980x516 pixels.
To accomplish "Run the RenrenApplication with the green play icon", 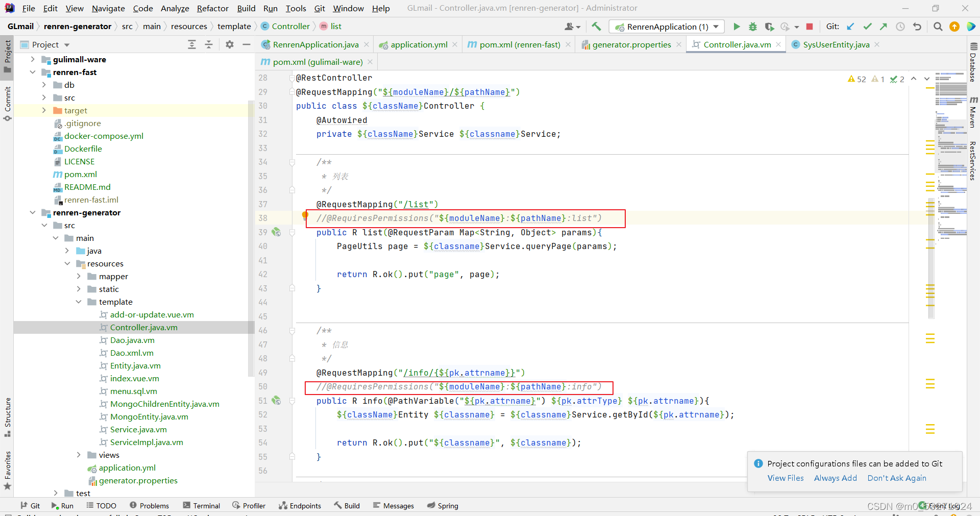I will click(737, 27).
